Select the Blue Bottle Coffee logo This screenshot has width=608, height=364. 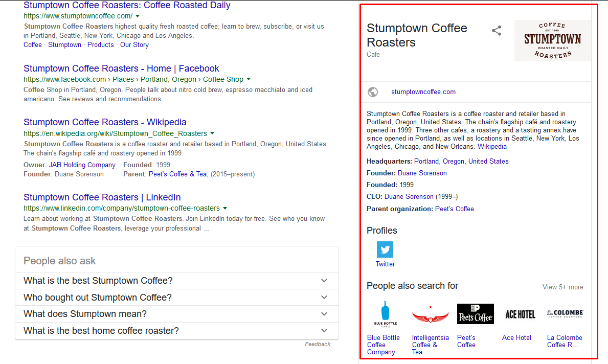[385, 314]
